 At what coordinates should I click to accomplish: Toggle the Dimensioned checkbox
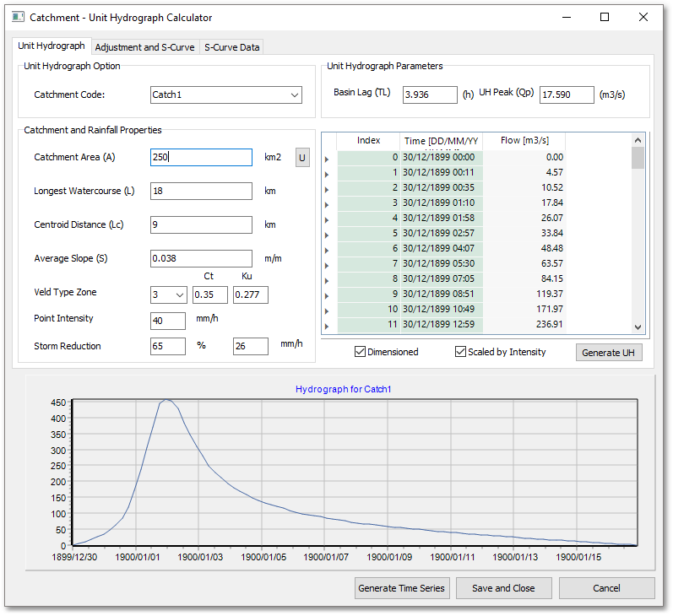tap(360, 352)
